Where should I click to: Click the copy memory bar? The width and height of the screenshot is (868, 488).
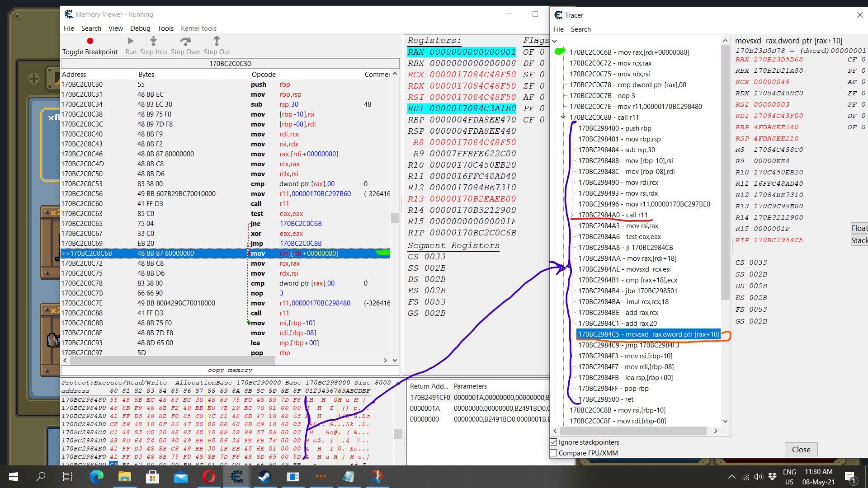click(x=230, y=370)
